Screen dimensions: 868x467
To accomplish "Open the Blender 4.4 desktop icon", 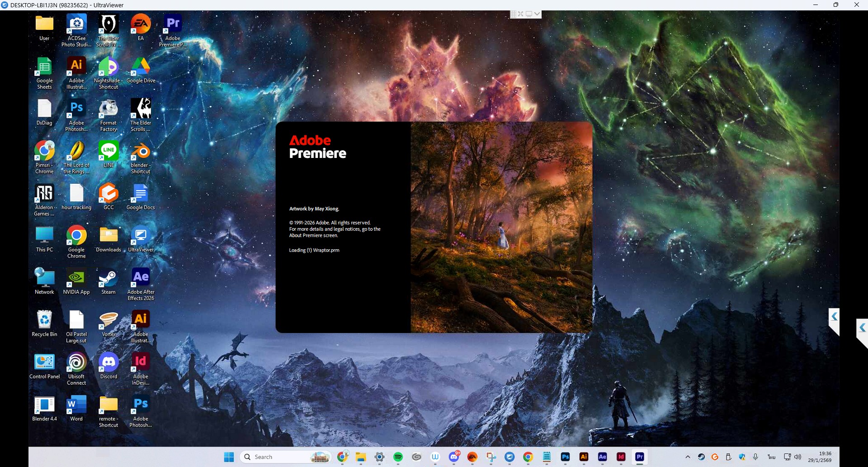I will pyautogui.click(x=44, y=408).
